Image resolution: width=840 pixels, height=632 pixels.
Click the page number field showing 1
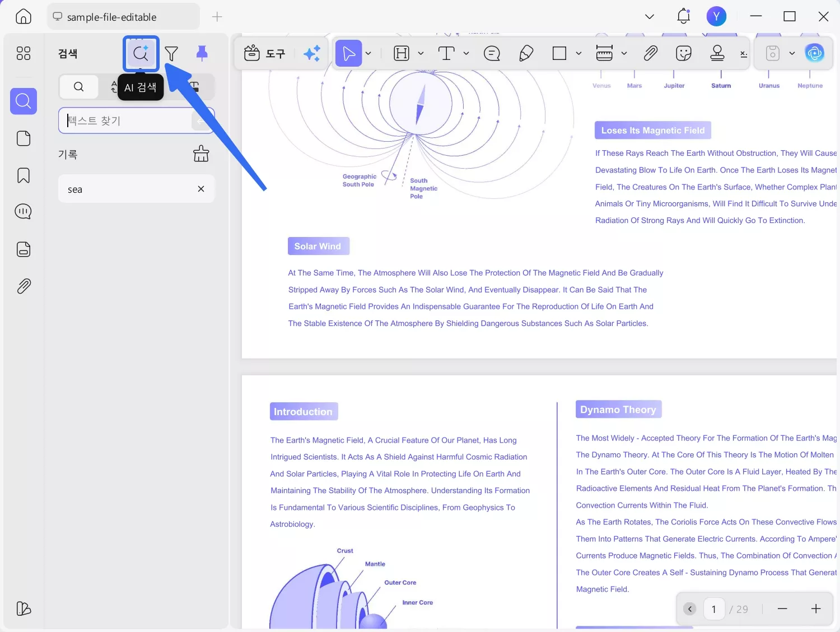click(714, 609)
